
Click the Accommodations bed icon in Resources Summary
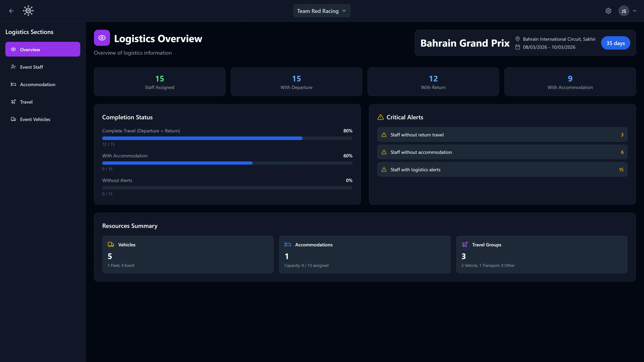click(288, 245)
